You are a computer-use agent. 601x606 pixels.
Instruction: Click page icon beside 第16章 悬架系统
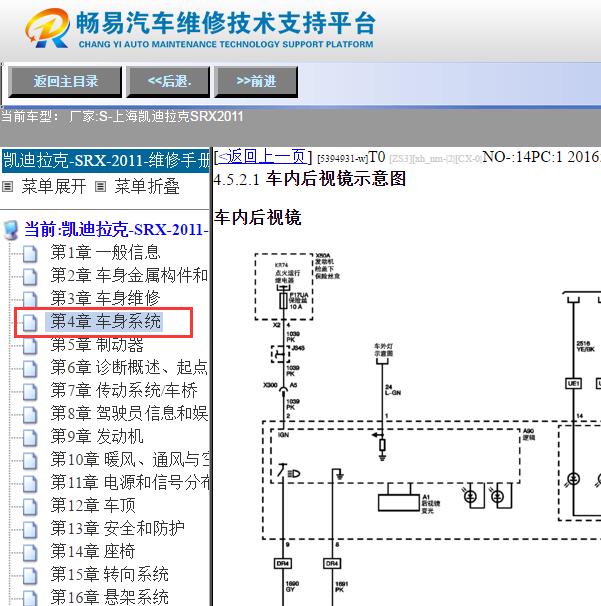(30, 597)
